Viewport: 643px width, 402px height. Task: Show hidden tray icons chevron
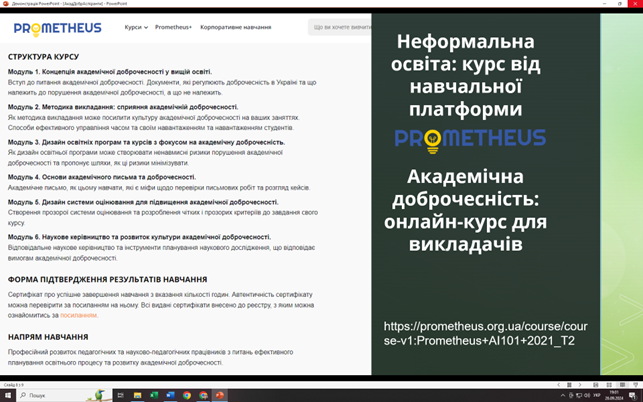[563, 395]
